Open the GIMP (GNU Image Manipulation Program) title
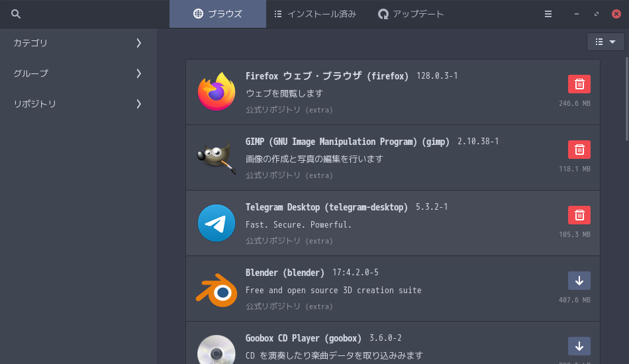The width and height of the screenshot is (629, 364). click(x=348, y=142)
